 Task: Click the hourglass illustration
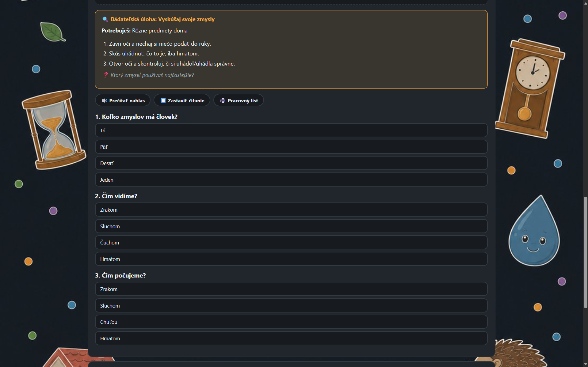pyautogui.click(x=54, y=130)
